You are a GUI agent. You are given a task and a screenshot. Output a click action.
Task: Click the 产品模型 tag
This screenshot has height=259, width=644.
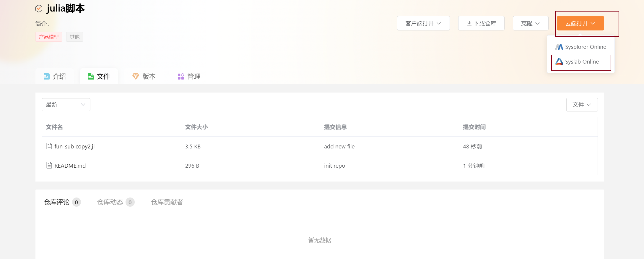49,37
